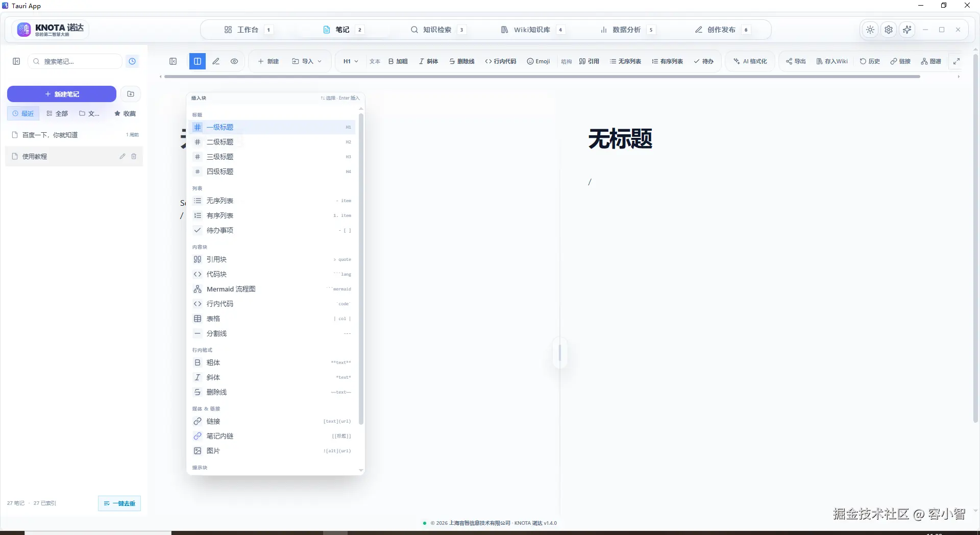Click the 无标题 preview heading
The height and width of the screenshot is (535, 980).
coord(620,139)
